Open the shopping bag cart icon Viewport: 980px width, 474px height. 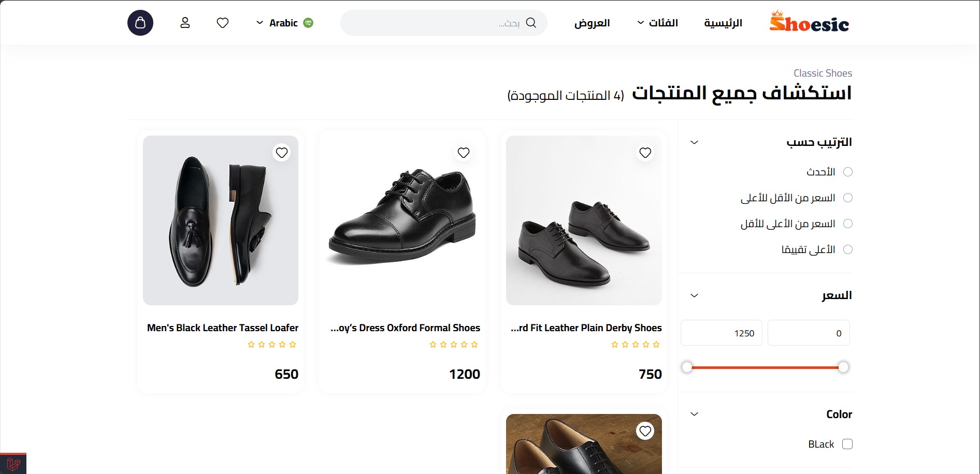(140, 23)
